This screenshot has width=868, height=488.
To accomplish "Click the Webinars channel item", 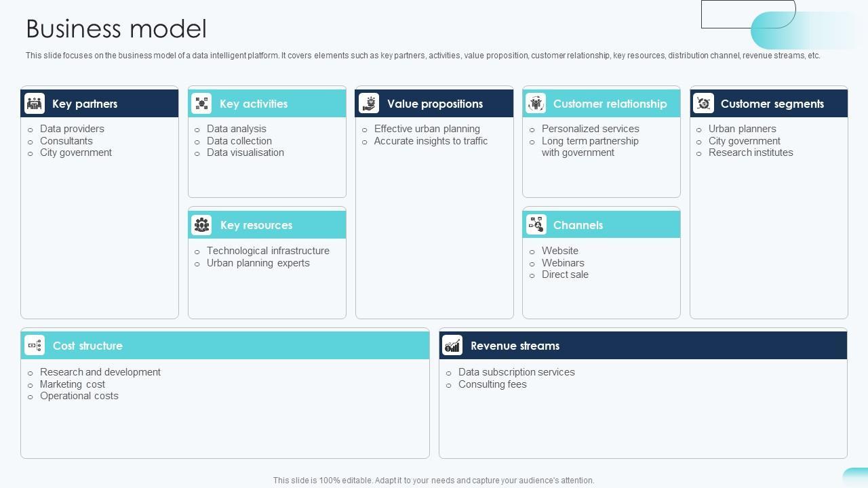I will (x=563, y=263).
